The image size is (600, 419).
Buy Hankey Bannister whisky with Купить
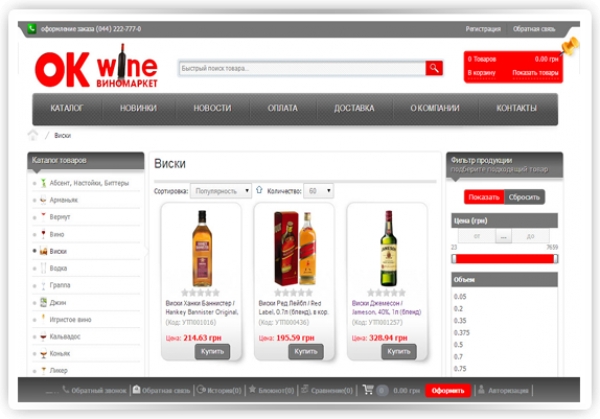pos(212,351)
